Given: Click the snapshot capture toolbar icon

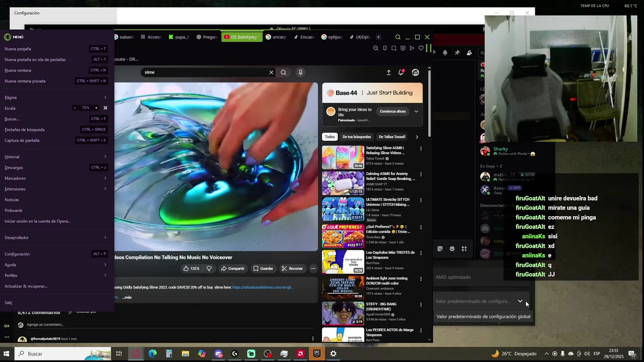Looking at the screenshot, I should click(x=394, y=48).
